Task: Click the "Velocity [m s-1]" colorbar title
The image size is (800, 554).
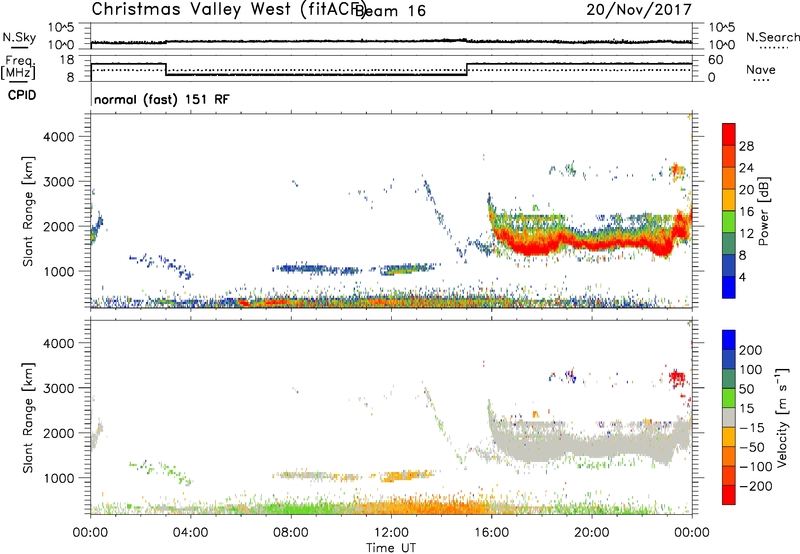Action: pyautogui.click(x=782, y=417)
